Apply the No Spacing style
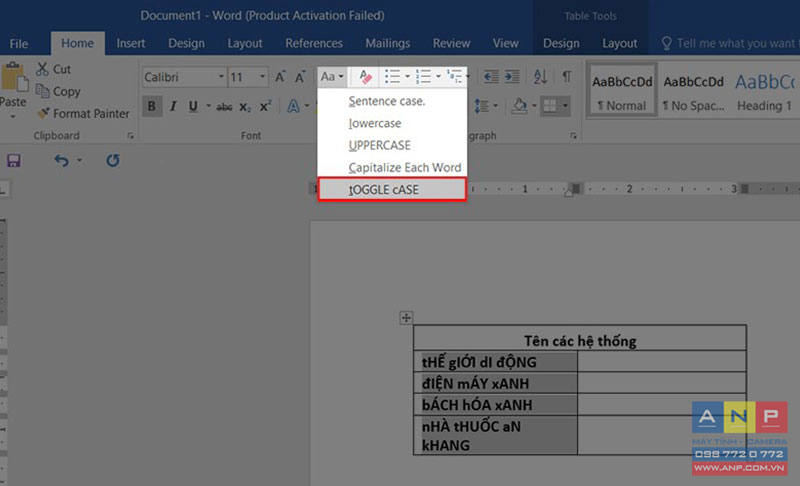 [693, 92]
